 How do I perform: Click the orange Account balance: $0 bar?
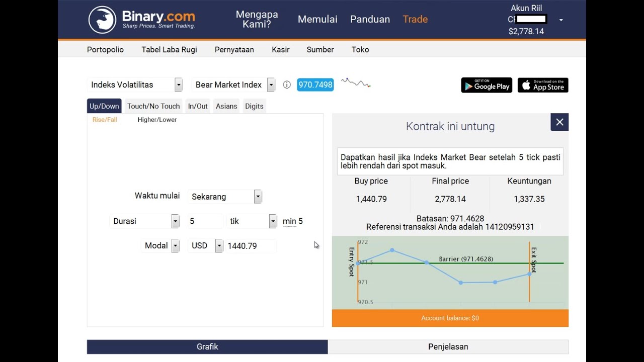click(450, 318)
